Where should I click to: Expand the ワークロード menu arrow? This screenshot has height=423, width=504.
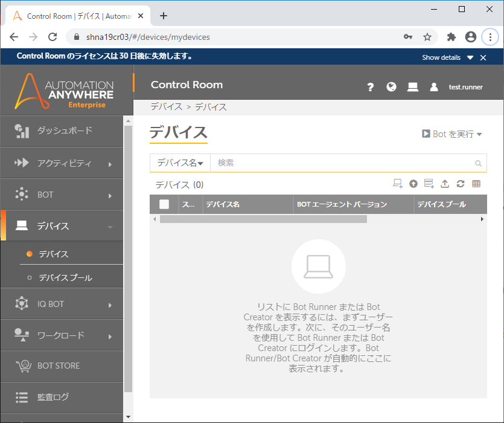[x=110, y=337]
